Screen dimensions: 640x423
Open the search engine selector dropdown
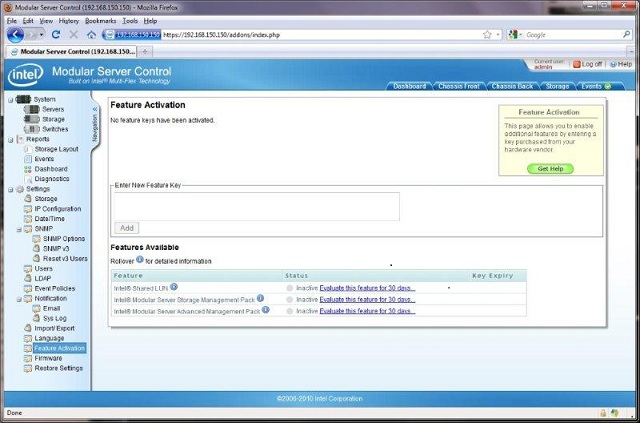click(x=520, y=35)
